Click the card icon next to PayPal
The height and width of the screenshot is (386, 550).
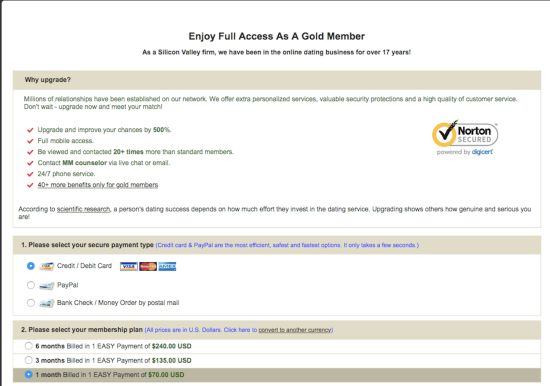click(46, 285)
